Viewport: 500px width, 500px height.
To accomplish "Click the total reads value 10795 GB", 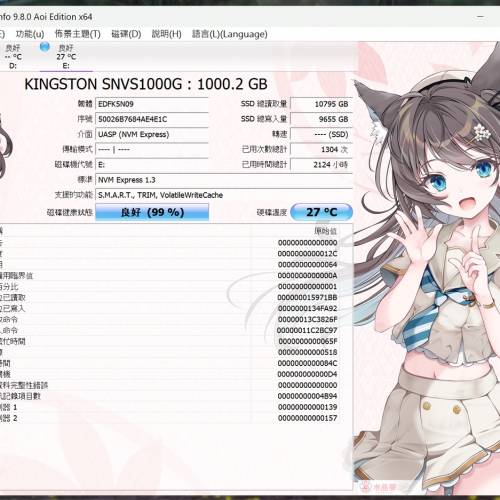I will click(322, 104).
